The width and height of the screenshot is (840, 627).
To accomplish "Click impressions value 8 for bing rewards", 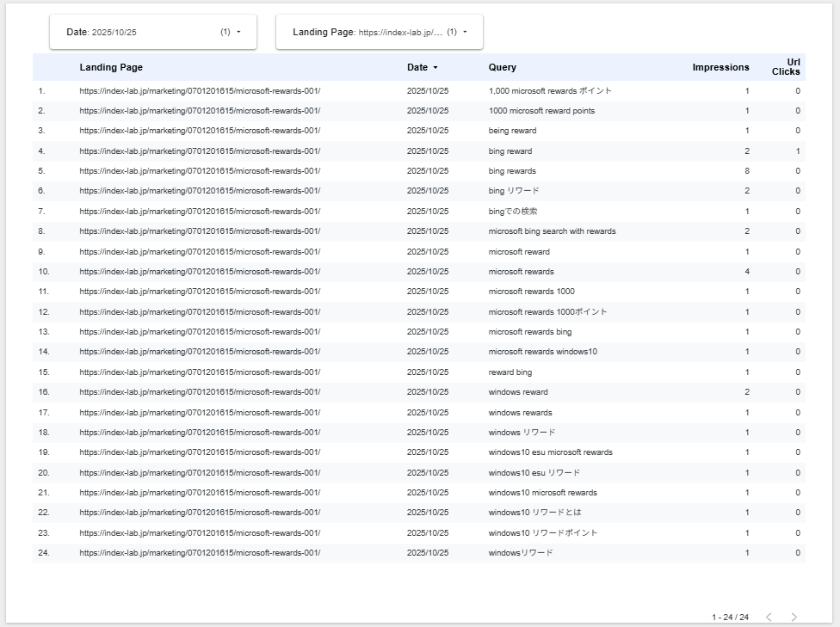I will tap(746, 171).
